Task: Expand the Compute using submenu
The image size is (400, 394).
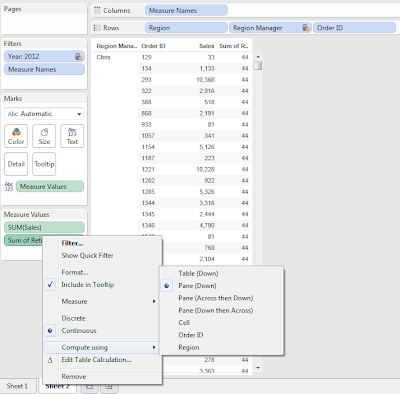Action: [x=102, y=347]
